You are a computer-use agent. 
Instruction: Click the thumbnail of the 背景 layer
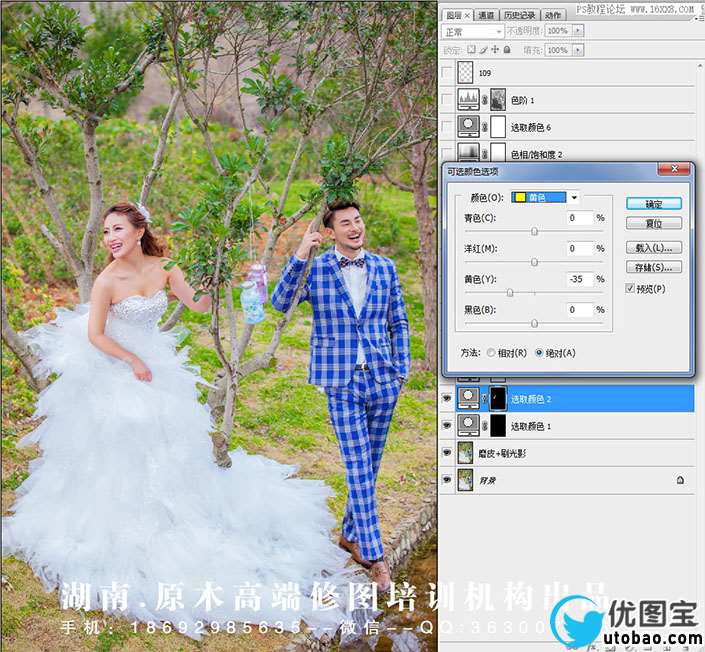click(465, 479)
